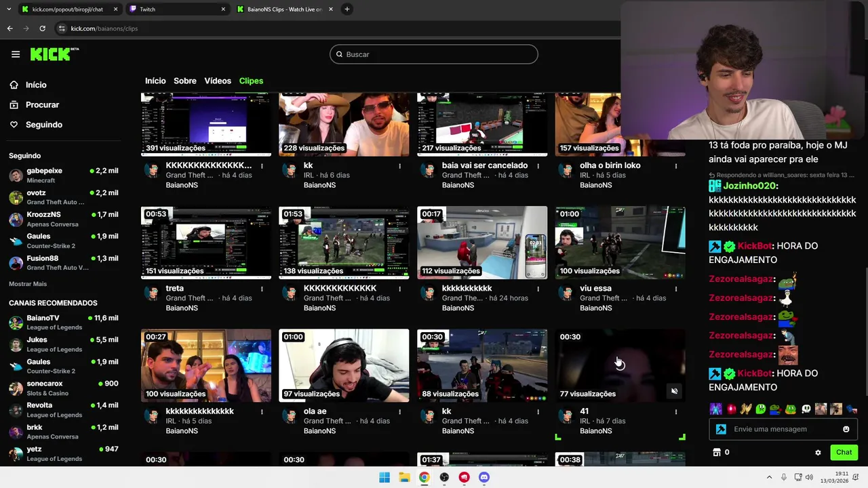Open recommended channel brkk
This screenshot has height=488, width=868.
tap(64, 432)
